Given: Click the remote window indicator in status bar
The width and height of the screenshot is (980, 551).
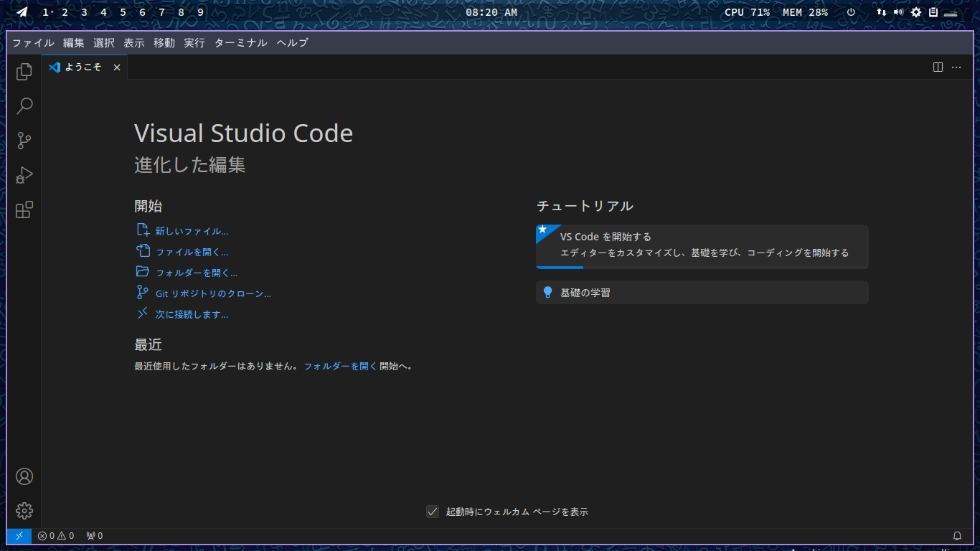Looking at the screenshot, I should click(x=19, y=536).
